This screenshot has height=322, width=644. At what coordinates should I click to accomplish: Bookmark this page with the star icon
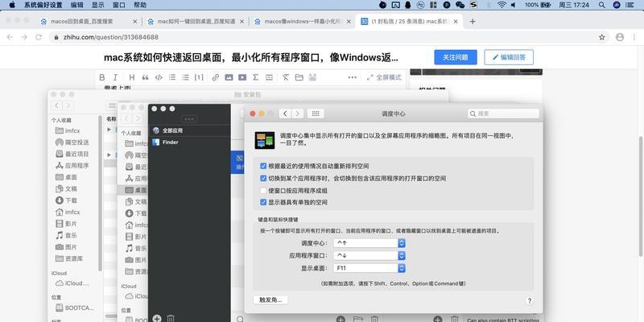tap(601, 37)
